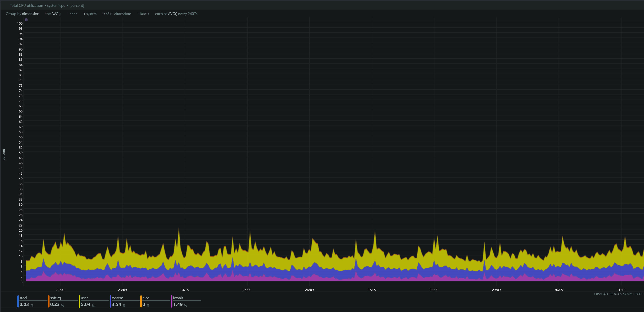644x312 pixels.
Task: Click the orange color bar beside softirq
Action: click(x=49, y=301)
